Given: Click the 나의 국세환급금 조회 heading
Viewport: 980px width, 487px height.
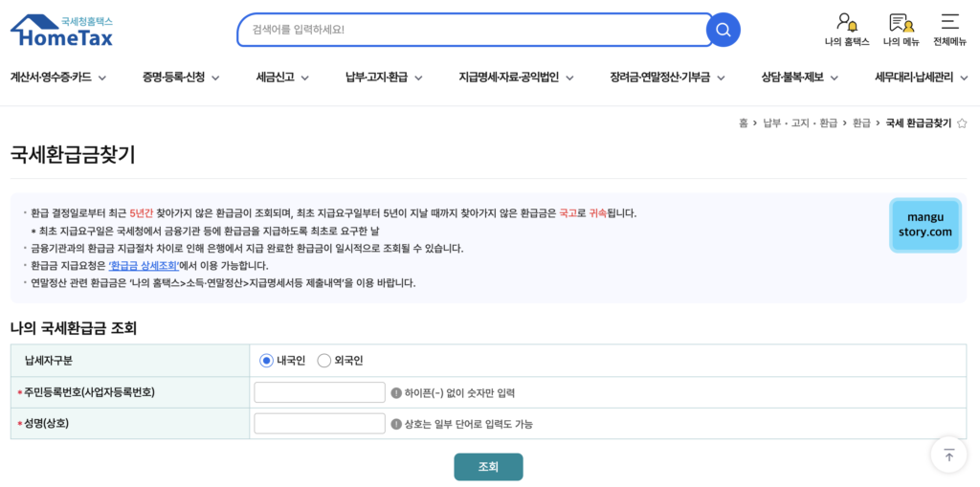Looking at the screenshot, I should click(73, 327).
